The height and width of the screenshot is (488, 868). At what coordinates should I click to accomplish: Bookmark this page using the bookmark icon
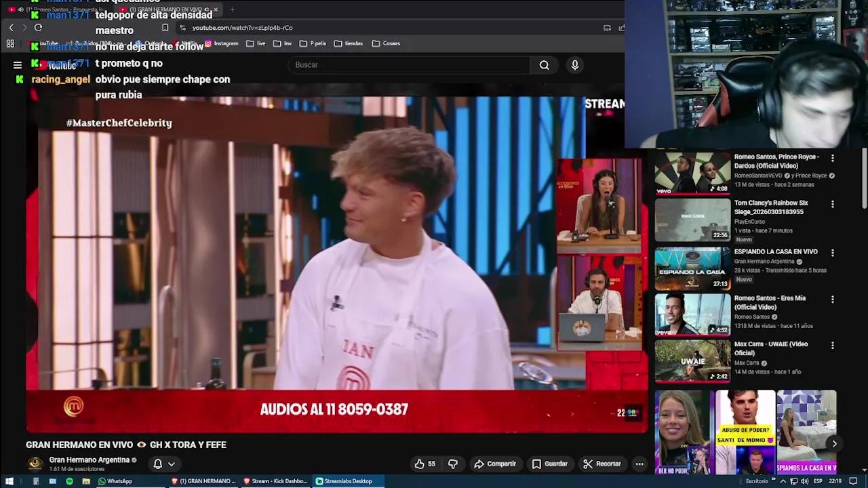click(x=165, y=28)
